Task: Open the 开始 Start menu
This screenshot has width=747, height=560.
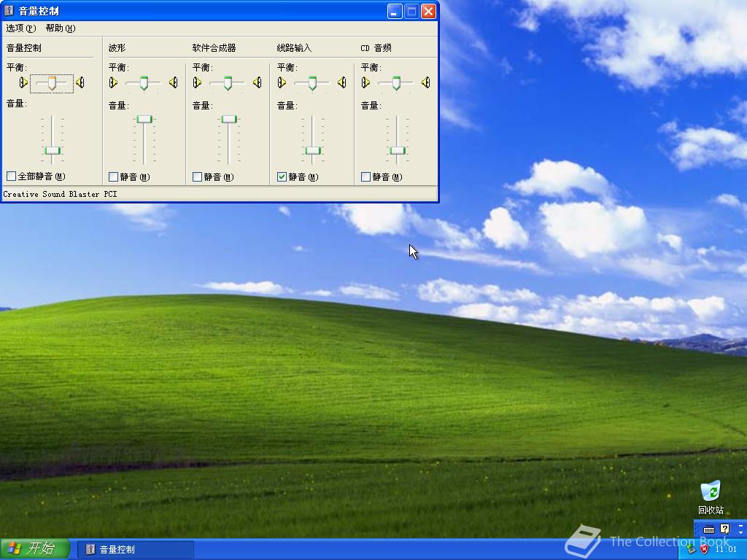Action: pos(35,549)
